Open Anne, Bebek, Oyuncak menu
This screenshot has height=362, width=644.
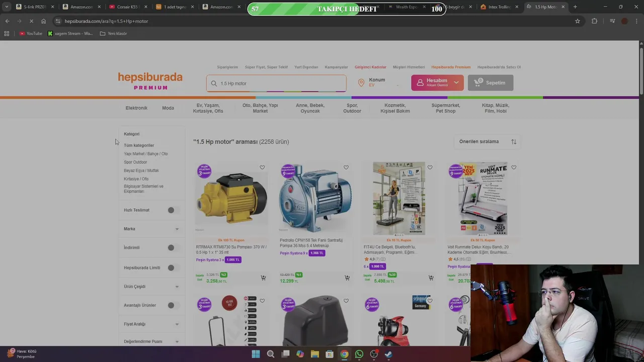310,108
